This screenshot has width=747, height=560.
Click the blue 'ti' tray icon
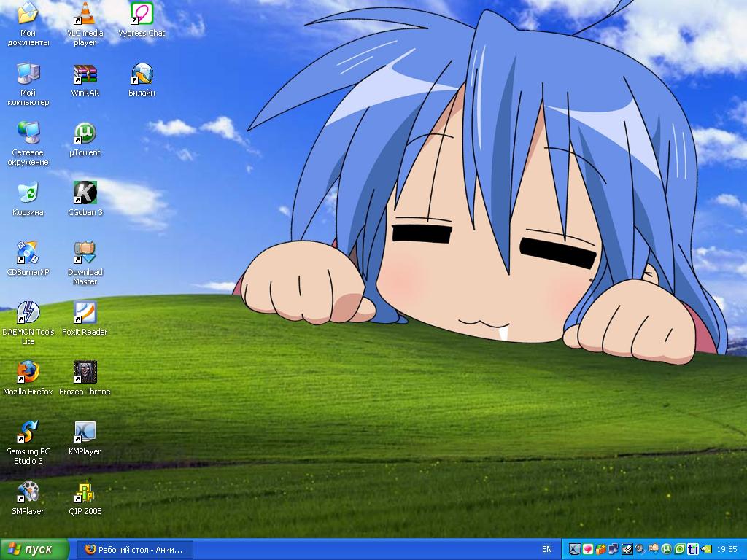[x=693, y=549]
